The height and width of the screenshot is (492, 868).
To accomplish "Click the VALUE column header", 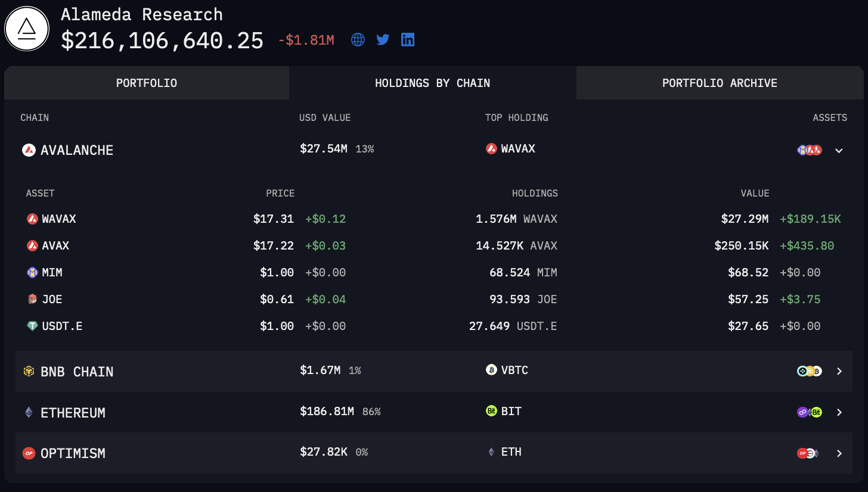I will (x=755, y=193).
